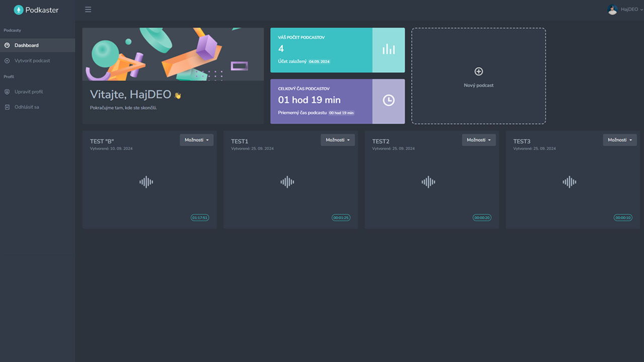Click the waveform icon in TEST2 card
The width and height of the screenshot is (644, 362).
pos(428,182)
